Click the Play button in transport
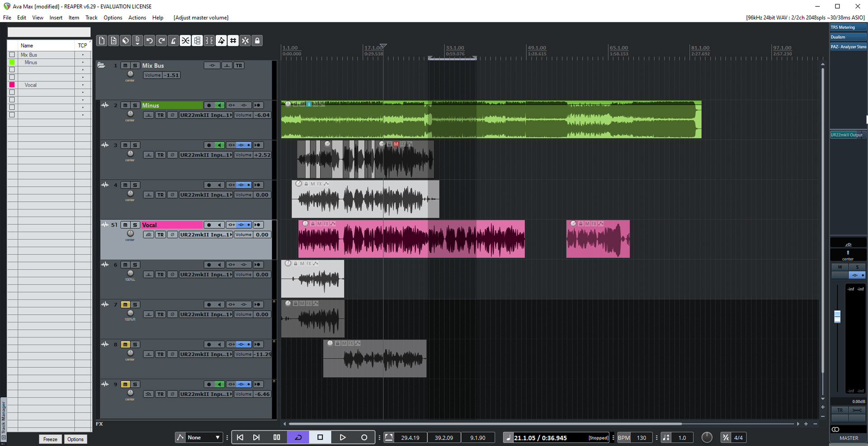 click(342, 437)
